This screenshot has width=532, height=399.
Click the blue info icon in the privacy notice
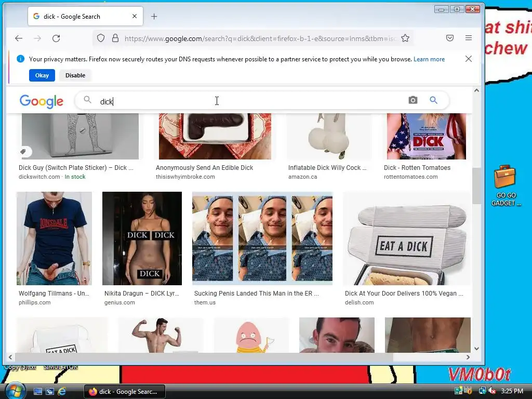(x=20, y=59)
